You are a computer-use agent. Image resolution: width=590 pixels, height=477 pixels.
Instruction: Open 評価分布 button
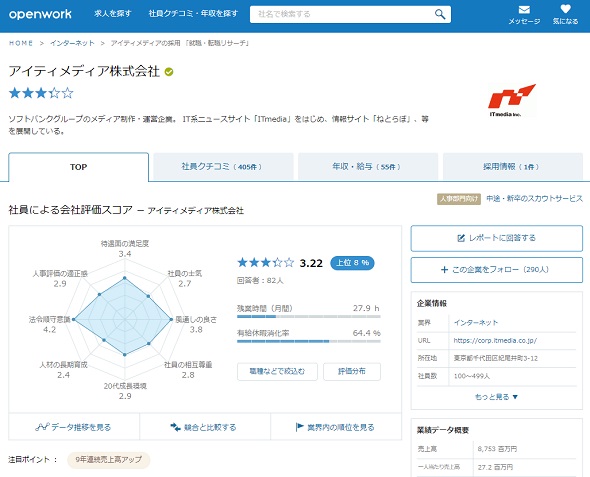tap(352, 372)
